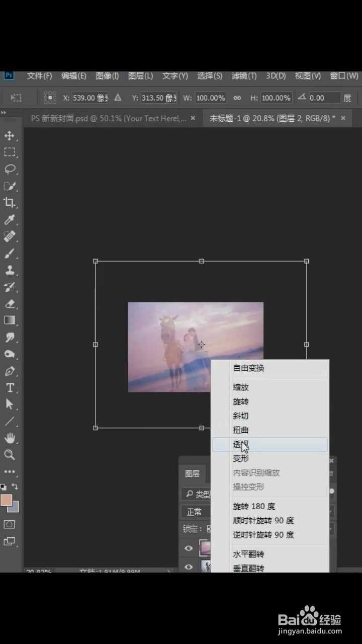Open the layer opacity dropdown arrow
This screenshot has width=362, height=644.
pos(331,512)
